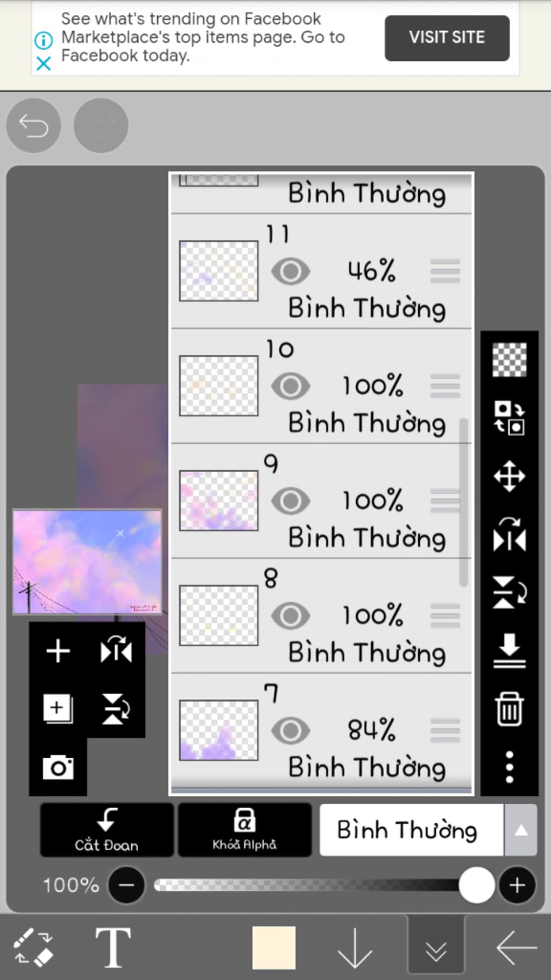Merge layer down with download arrow icon
Screen dimensions: 551x980
click(509, 650)
